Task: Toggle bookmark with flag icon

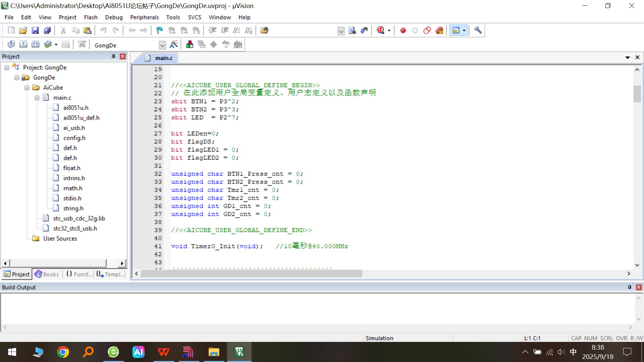Action: pyautogui.click(x=160, y=31)
